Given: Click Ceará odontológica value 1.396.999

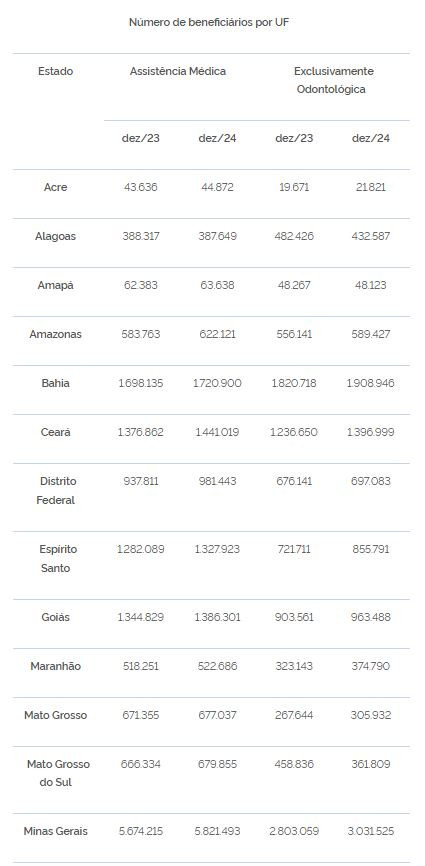Looking at the screenshot, I should coord(371,432).
